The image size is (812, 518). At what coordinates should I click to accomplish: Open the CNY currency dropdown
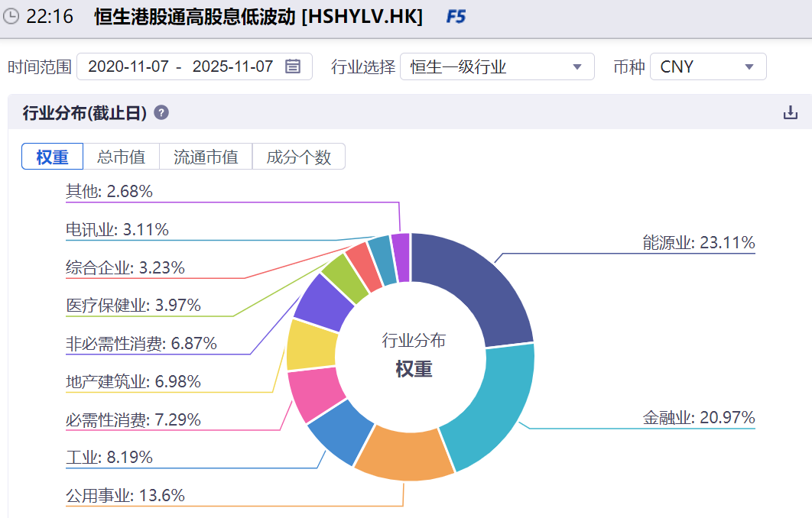pyautogui.click(x=708, y=66)
